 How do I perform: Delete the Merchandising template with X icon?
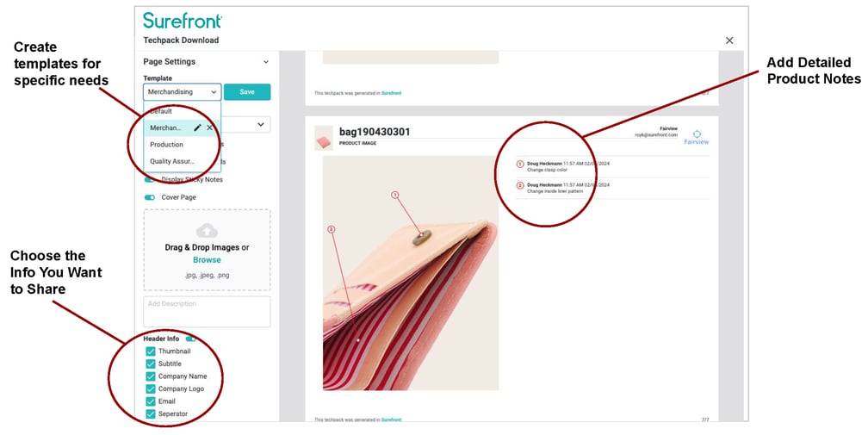[210, 127]
